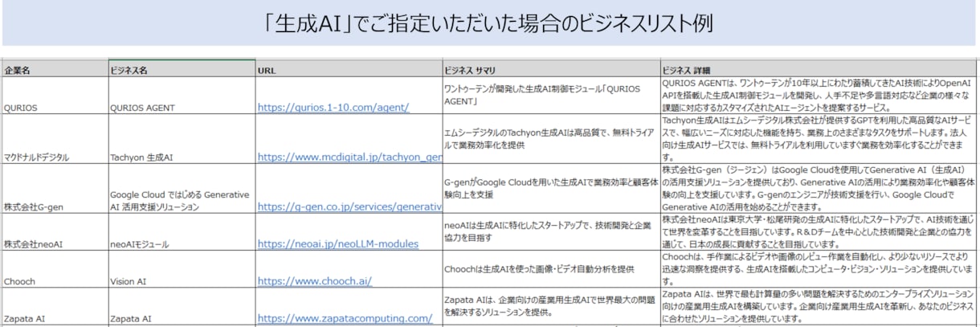
Task: Select the summary cell about G-genがGoogle Cloud
Action: [x=551, y=190]
